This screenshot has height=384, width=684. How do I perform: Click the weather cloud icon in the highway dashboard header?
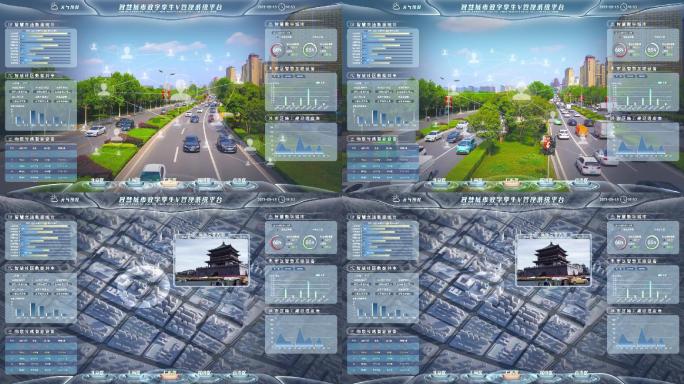pos(55,7)
